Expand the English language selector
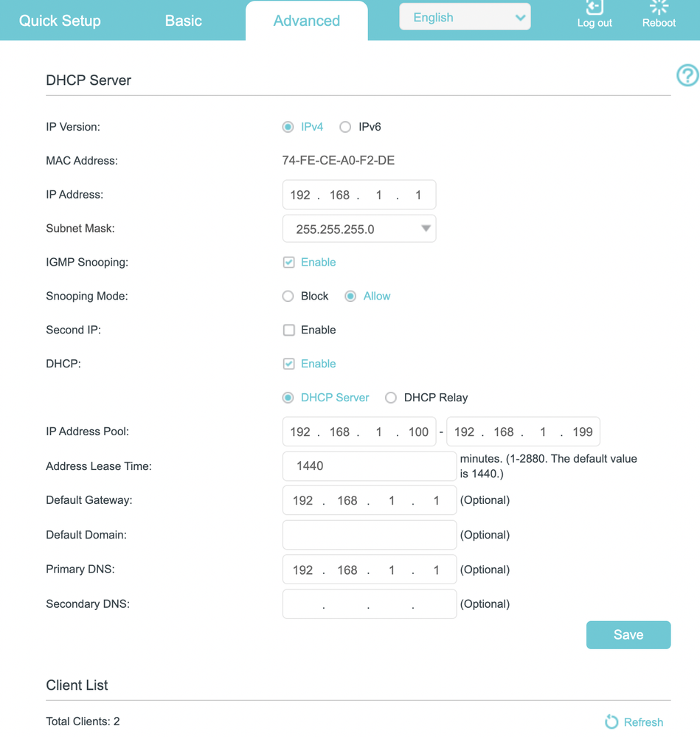Screen dimensions: 700x737 pos(465,18)
